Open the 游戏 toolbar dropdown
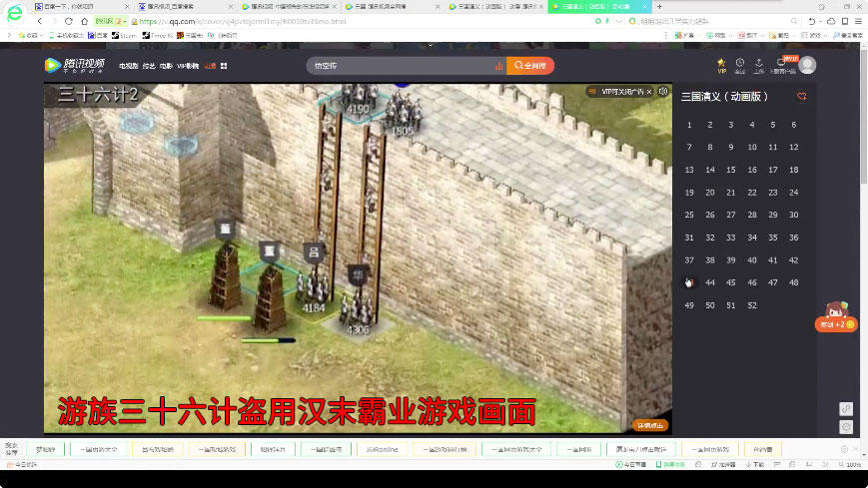The height and width of the screenshot is (488, 868). coord(813,35)
